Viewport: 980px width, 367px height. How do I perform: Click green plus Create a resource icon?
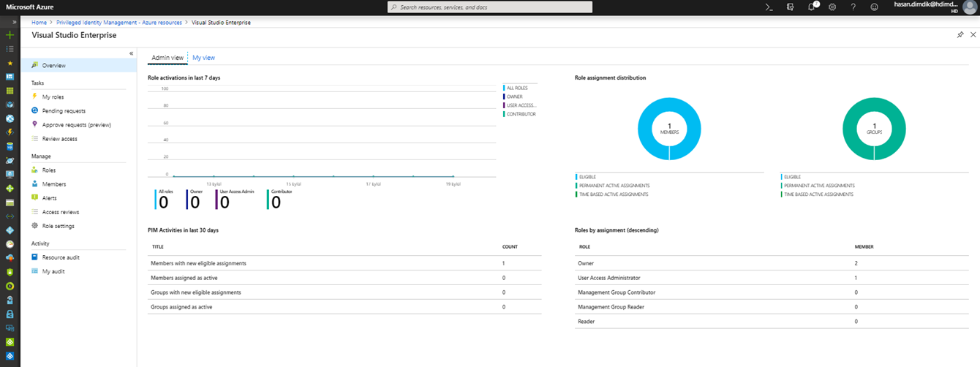(x=10, y=35)
